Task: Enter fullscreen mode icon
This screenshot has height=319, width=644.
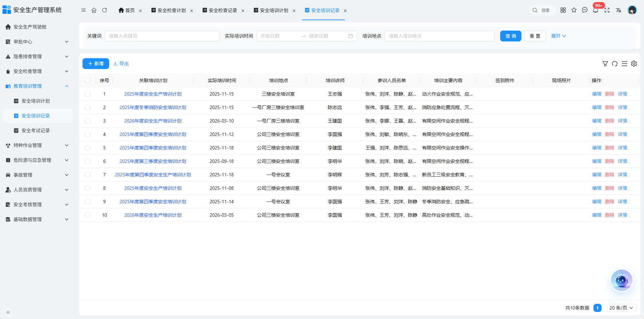Action: (607, 10)
